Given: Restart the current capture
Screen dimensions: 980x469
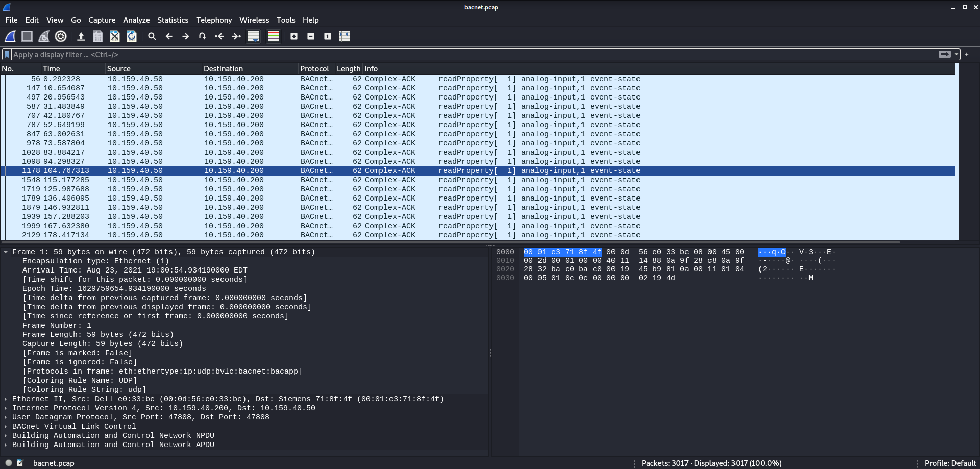Looking at the screenshot, I should point(44,36).
